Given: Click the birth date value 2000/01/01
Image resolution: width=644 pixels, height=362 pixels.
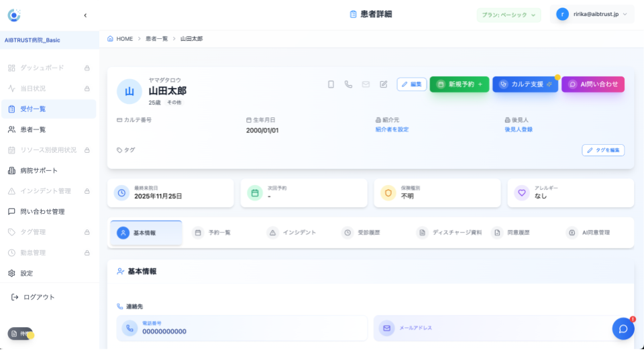Looking at the screenshot, I should pos(262,131).
